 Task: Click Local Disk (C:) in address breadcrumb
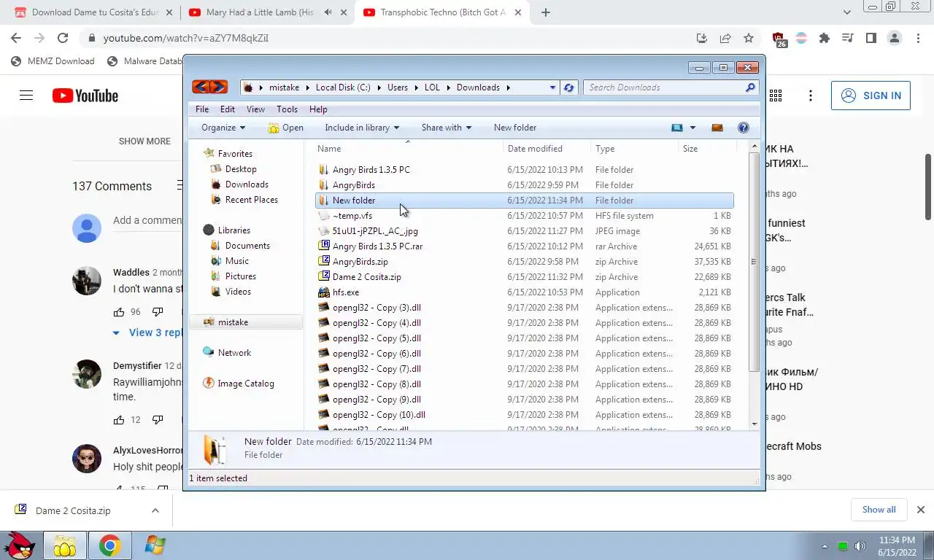click(x=343, y=87)
